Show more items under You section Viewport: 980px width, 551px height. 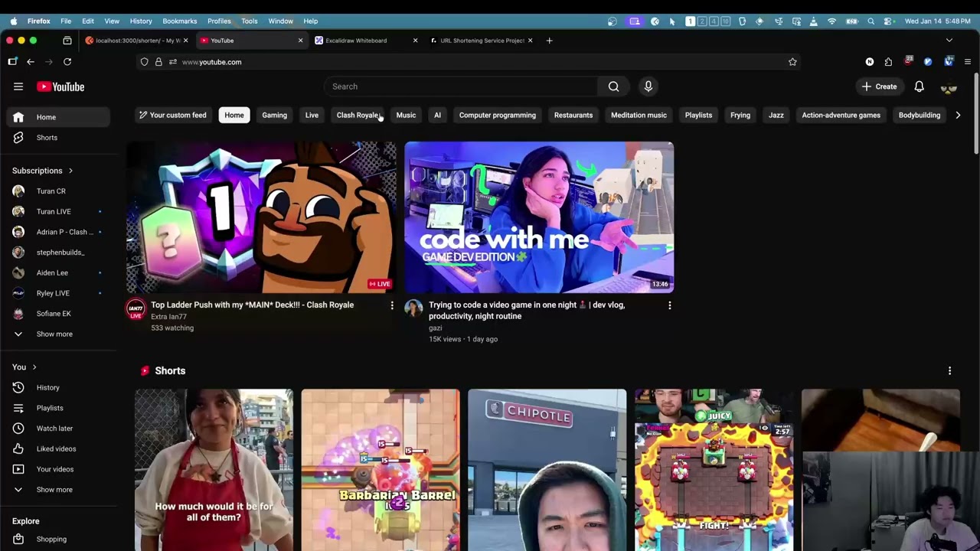click(x=58, y=490)
